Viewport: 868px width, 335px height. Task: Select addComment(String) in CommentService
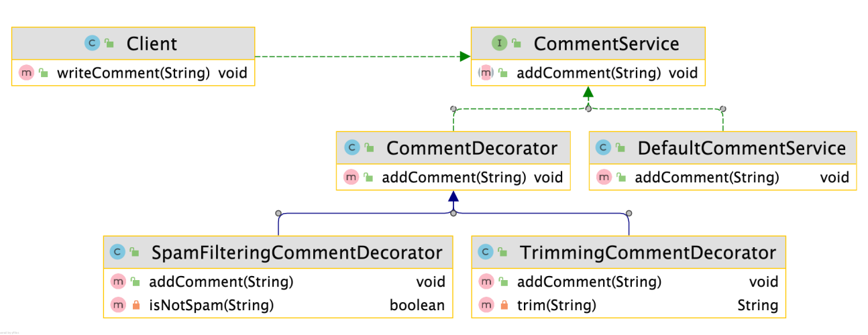(x=588, y=72)
